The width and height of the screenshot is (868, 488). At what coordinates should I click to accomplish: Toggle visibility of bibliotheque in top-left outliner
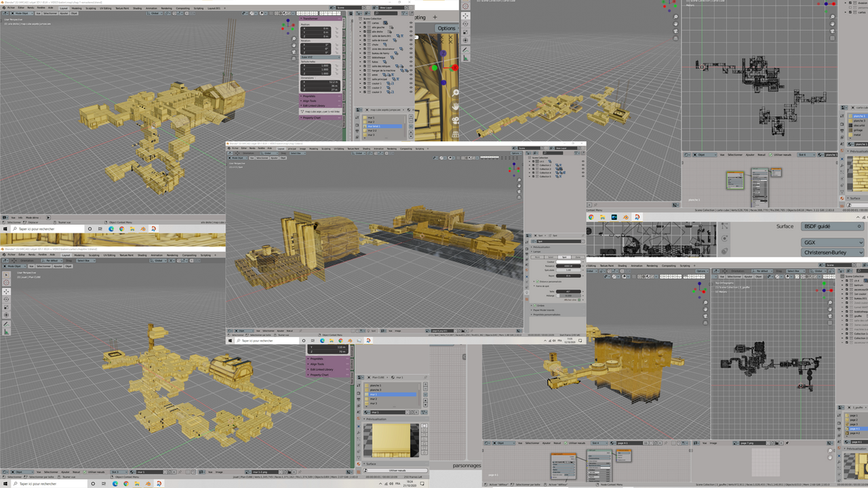(411, 58)
